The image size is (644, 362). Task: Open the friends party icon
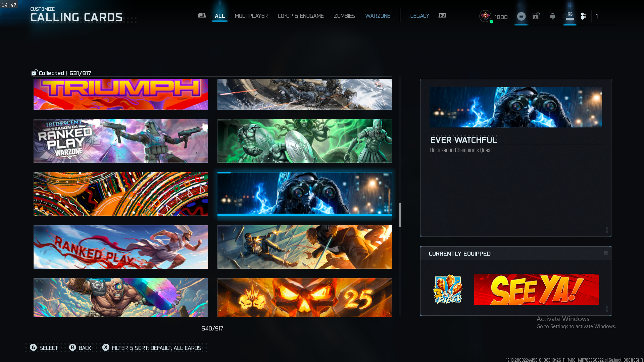click(584, 16)
